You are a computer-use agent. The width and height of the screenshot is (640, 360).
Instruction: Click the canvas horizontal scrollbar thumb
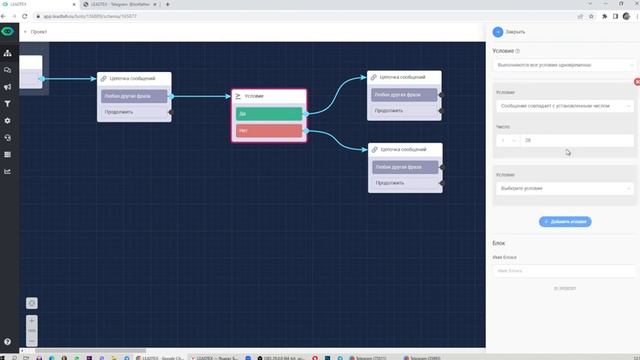[x=90, y=351]
